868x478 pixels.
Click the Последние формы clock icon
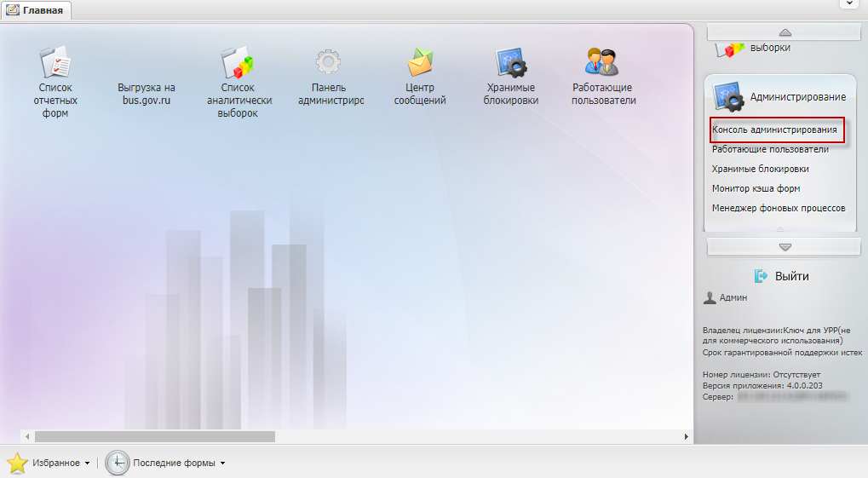coord(117,463)
